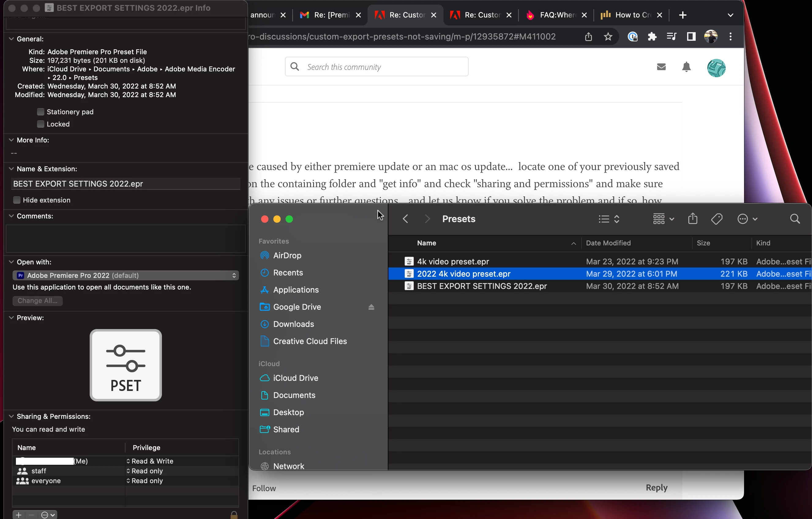Click the lock icon in Info window
812x519 pixels.
[x=234, y=515]
